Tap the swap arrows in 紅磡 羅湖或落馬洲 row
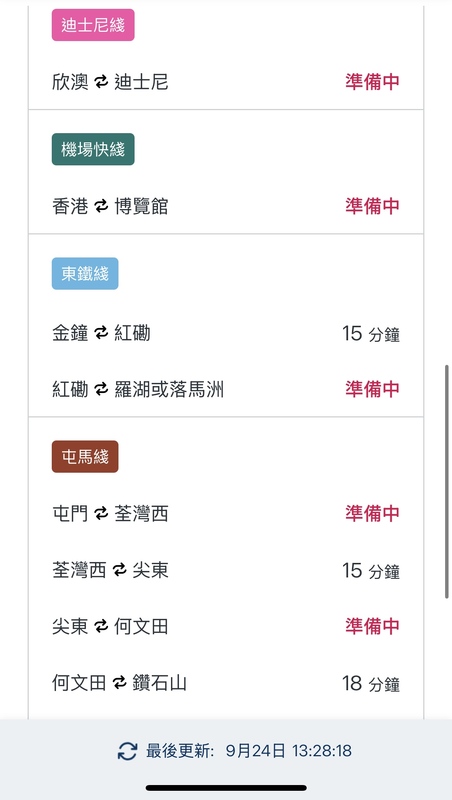This screenshot has height=800, width=452. pos(102,390)
